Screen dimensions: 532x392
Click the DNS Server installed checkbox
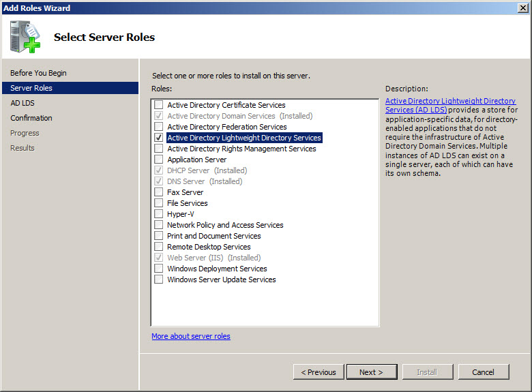(x=158, y=181)
